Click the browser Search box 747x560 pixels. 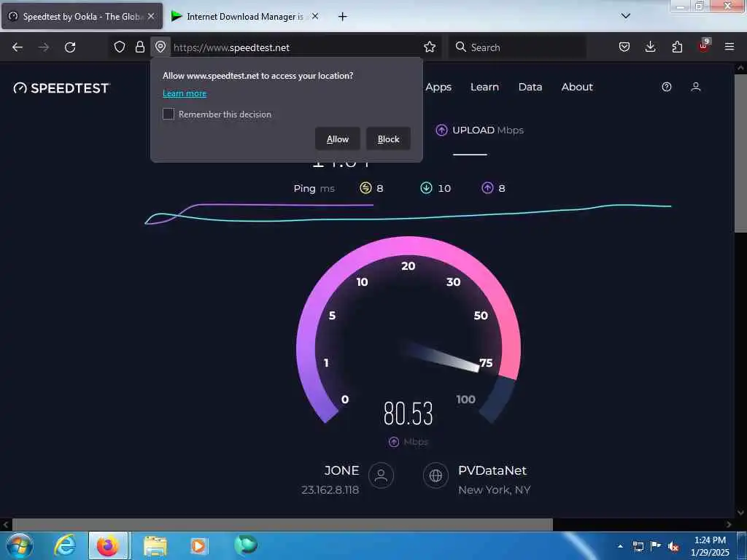517,47
